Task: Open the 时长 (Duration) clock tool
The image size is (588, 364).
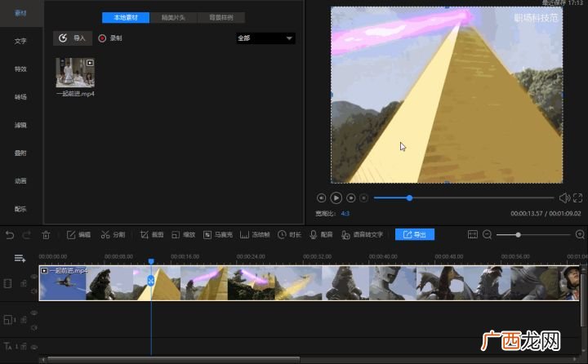Action: [289, 235]
